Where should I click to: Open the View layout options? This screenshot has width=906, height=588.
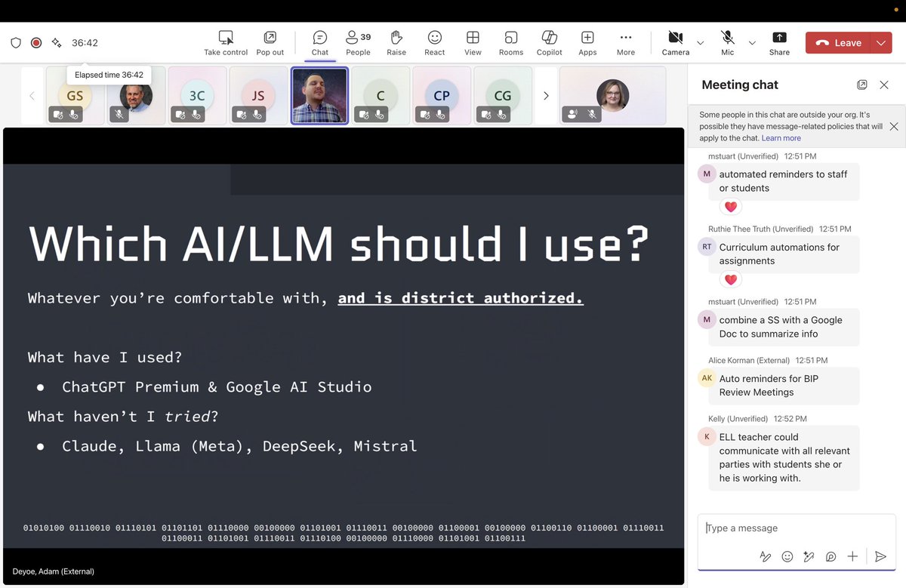coord(473,43)
